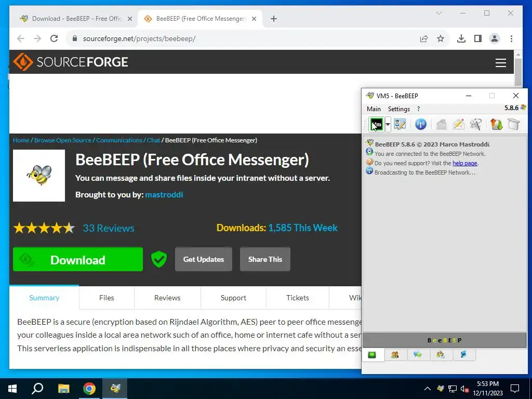Click the blue broadcast antenna icon
Viewport: 532px width, 399px height.
tap(421, 124)
